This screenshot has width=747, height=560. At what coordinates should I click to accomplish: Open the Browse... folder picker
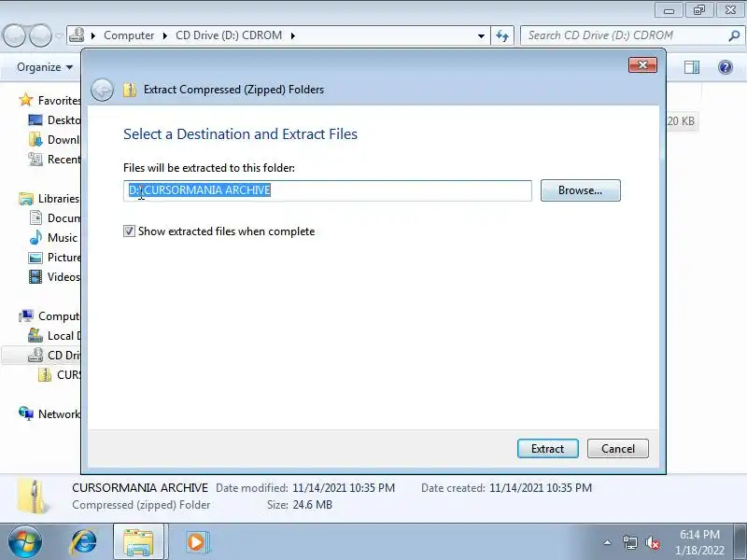point(580,190)
